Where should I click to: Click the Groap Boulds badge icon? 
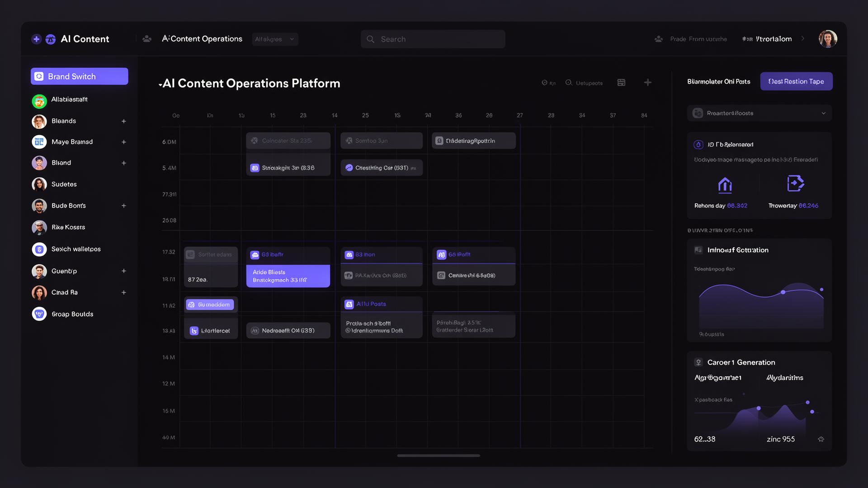[x=39, y=314]
